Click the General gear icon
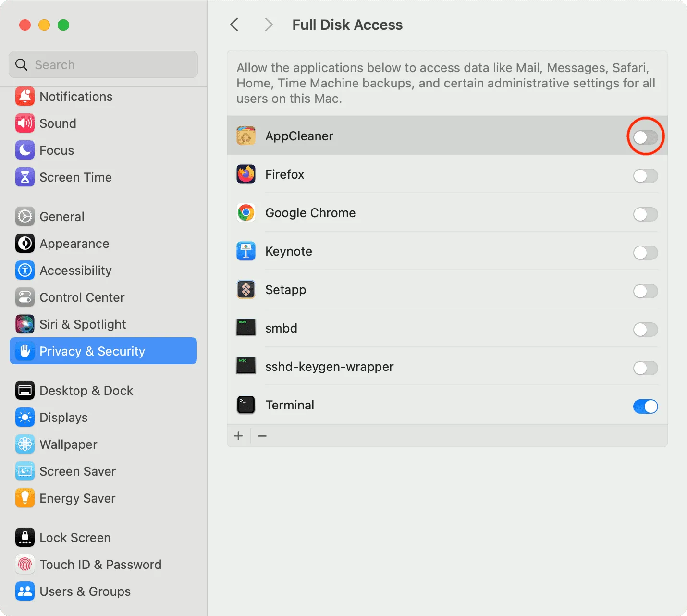This screenshot has width=687, height=616. (x=25, y=217)
